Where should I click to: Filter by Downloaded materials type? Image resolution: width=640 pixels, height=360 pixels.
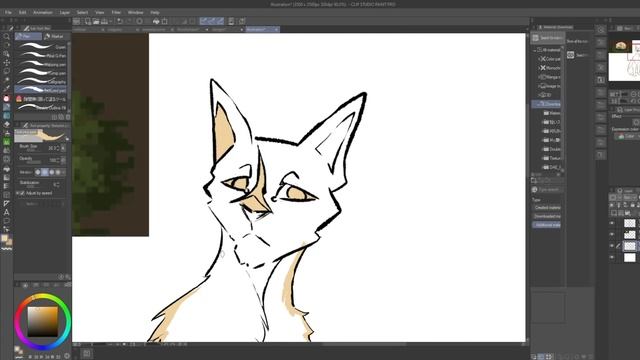pyautogui.click(x=547, y=216)
